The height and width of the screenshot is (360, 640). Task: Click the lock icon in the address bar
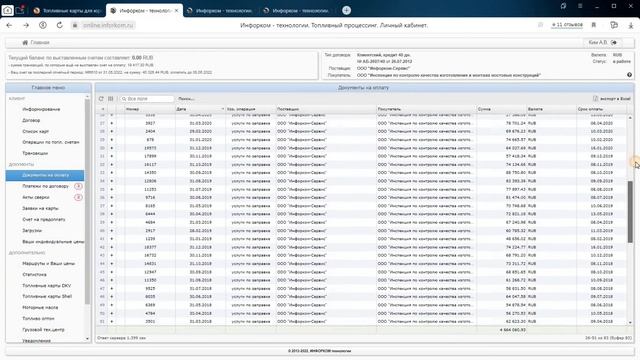(x=75, y=25)
